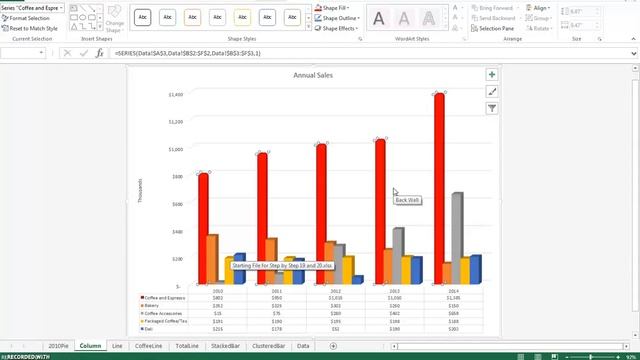The width and height of the screenshot is (640, 360).
Task: Click the Annual Sales chart title
Action: 313,75
